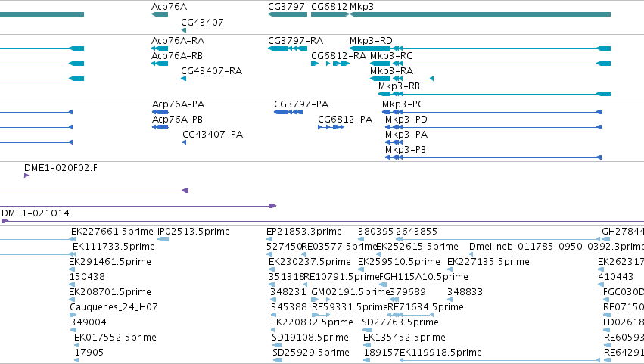
Task: Select EST EK017552.5prime label
Action: click(116, 338)
